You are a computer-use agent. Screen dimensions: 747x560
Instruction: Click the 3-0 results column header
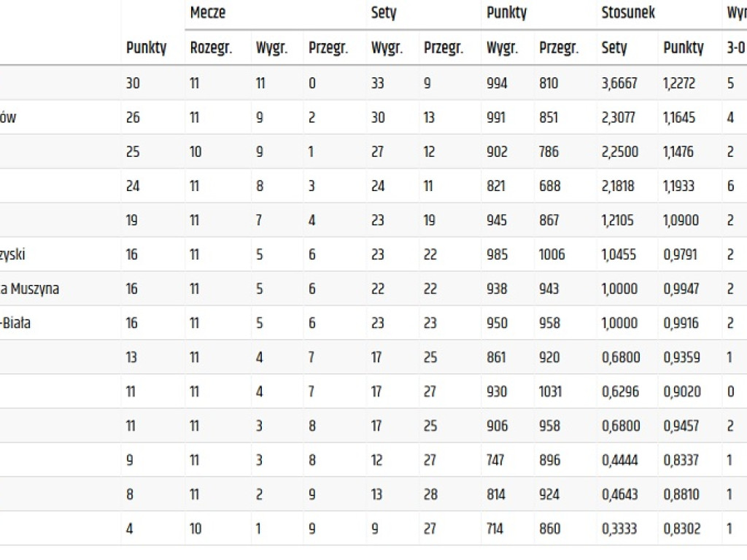pos(735,47)
